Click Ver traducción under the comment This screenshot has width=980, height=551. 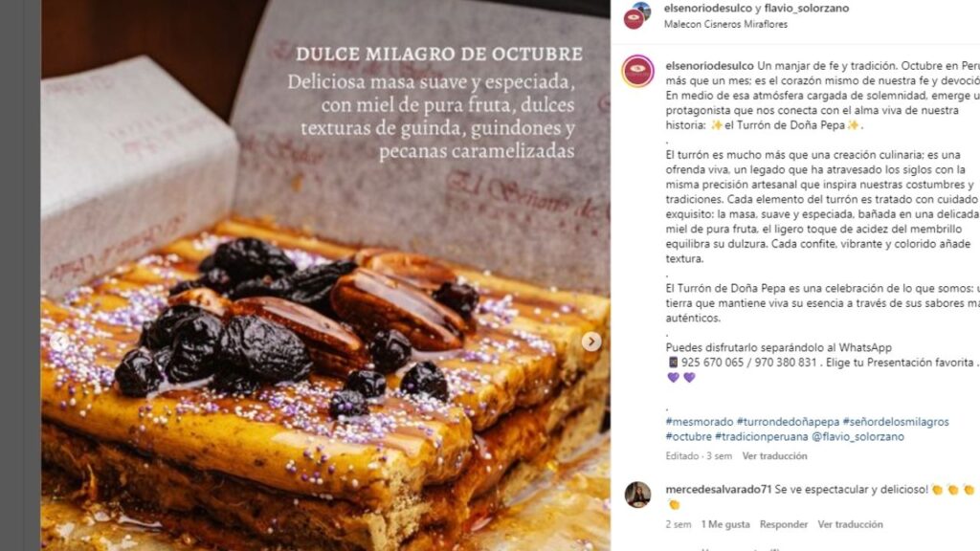tap(850, 524)
